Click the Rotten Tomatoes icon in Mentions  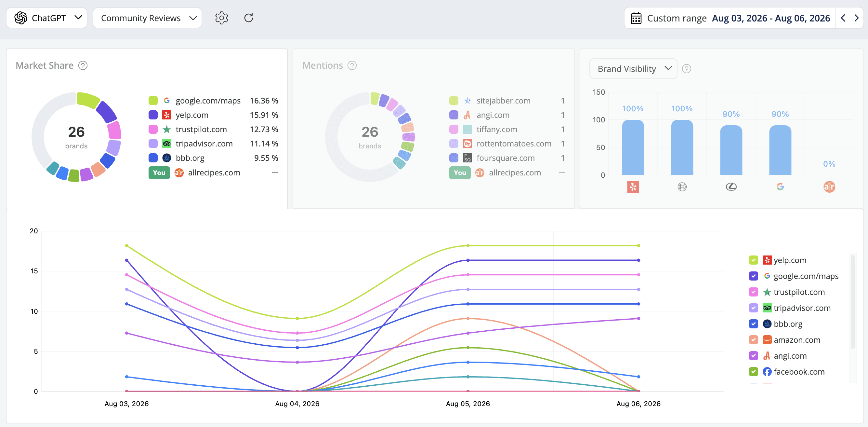pos(467,144)
